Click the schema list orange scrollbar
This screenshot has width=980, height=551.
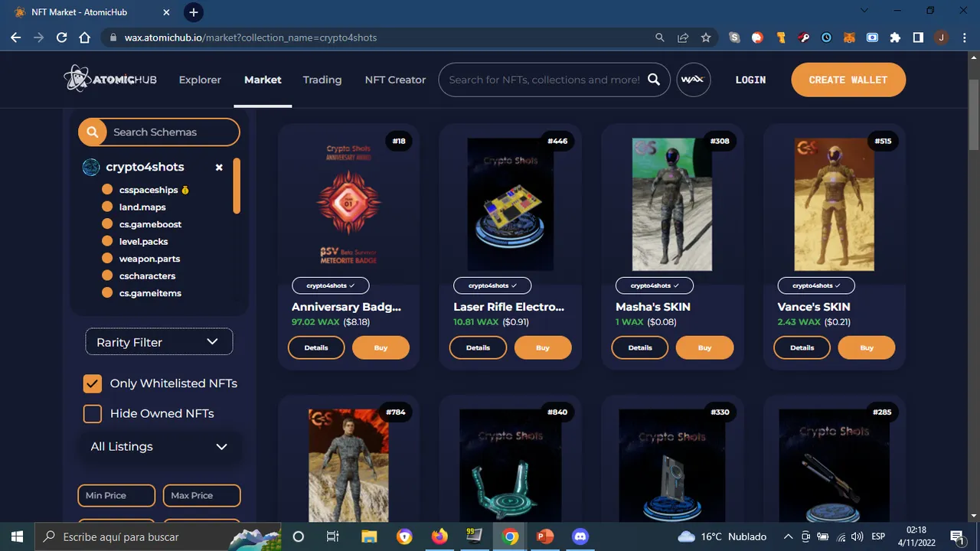(237, 186)
